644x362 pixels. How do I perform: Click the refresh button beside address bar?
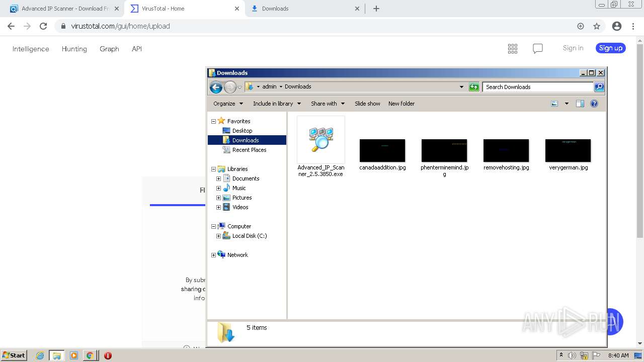click(473, 87)
